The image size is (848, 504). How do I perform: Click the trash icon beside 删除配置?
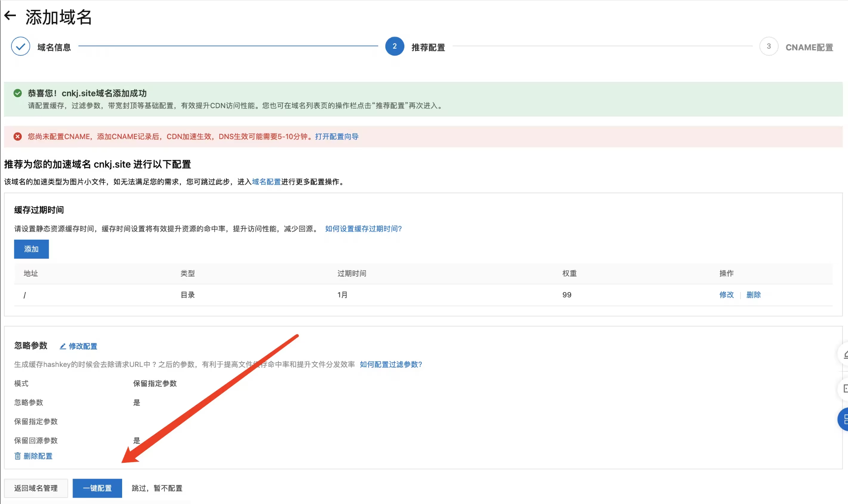click(x=17, y=456)
